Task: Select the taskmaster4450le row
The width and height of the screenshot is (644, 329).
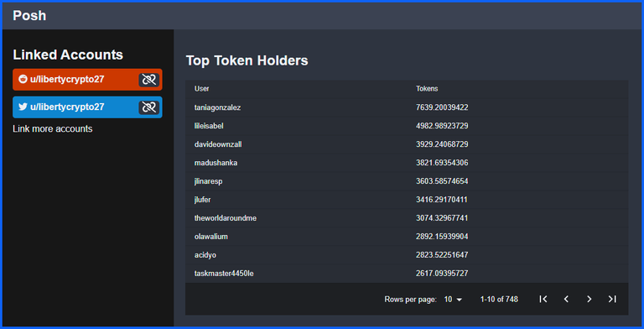Action: [x=407, y=274]
